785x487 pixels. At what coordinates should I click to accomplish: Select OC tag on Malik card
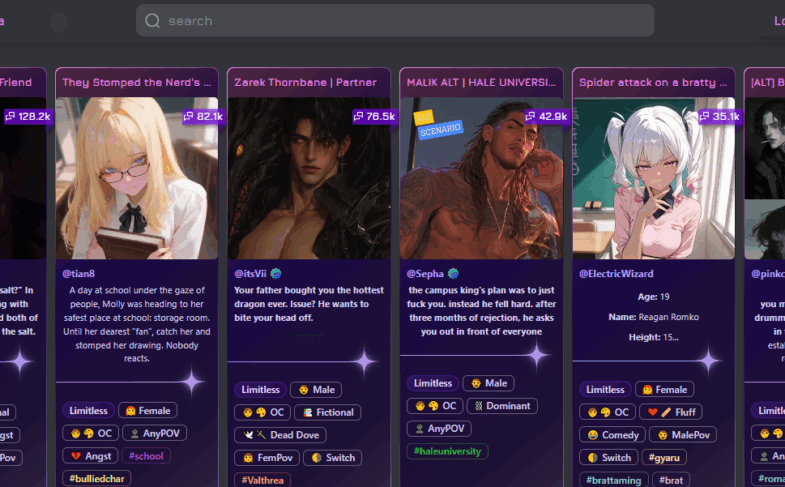(435, 405)
